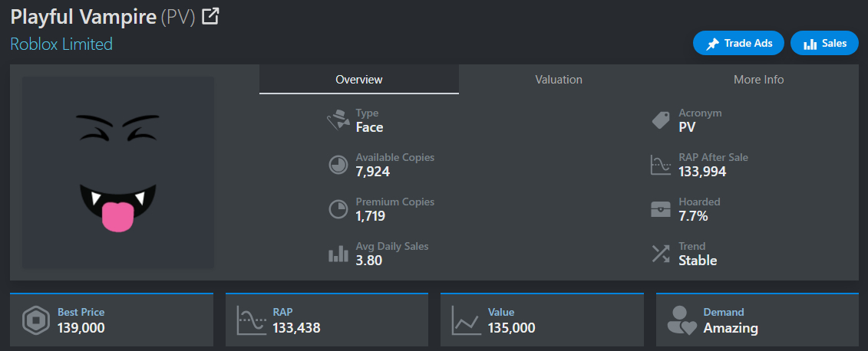Open the Sales button
The image size is (868, 351).
pyautogui.click(x=824, y=43)
